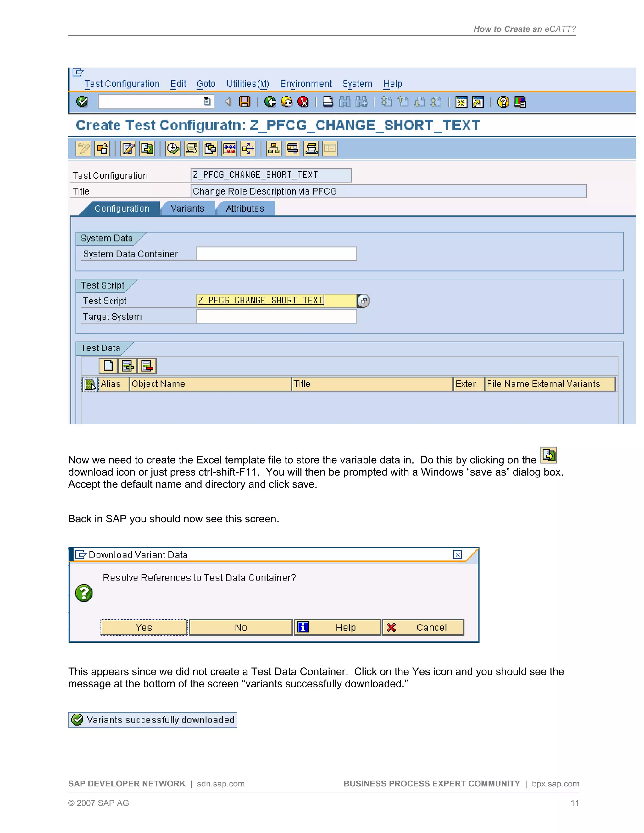Open the Test Configuration menu

(x=122, y=84)
